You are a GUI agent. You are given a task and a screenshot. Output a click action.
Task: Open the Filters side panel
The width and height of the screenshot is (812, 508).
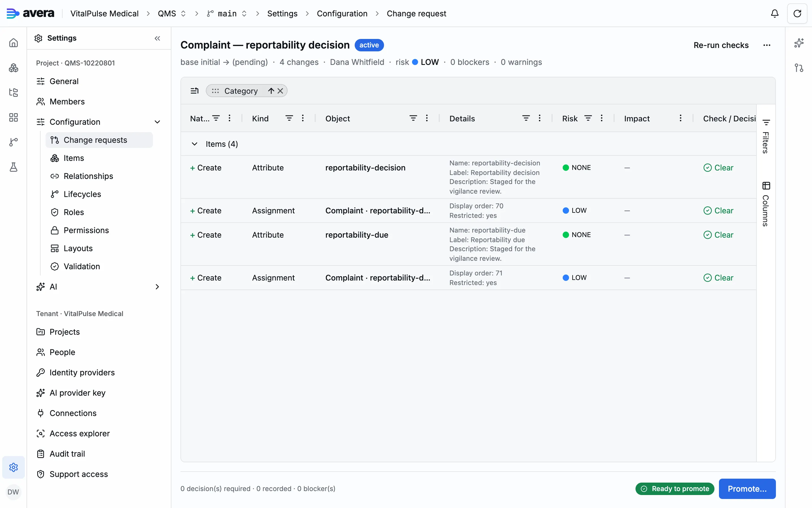766,136
